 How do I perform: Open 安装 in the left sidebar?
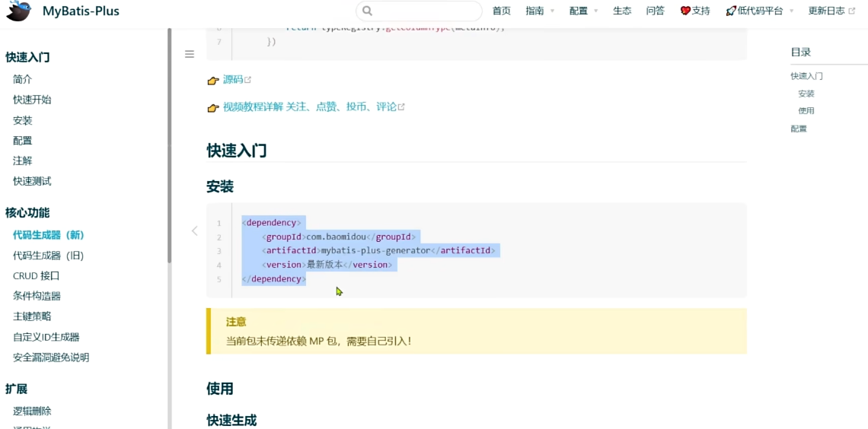(23, 120)
